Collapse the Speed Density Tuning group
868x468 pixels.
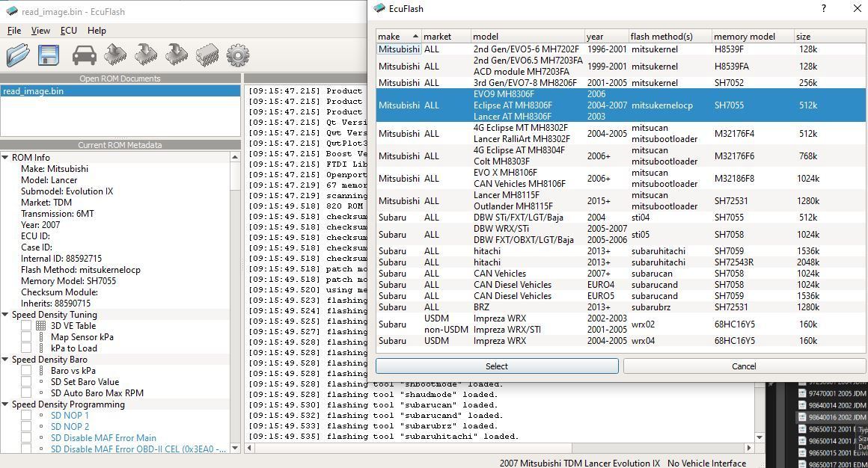[5, 315]
